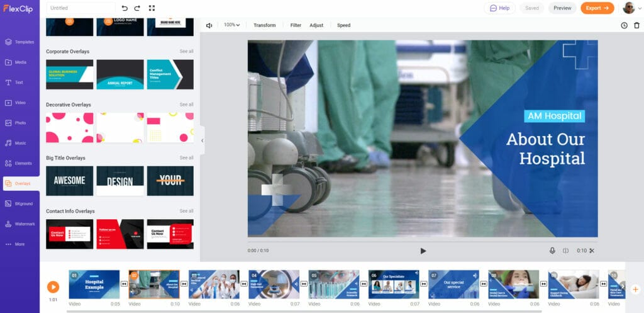This screenshot has width=644, height=313.
Task: Redo the last action
Action: [x=137, y=8]
